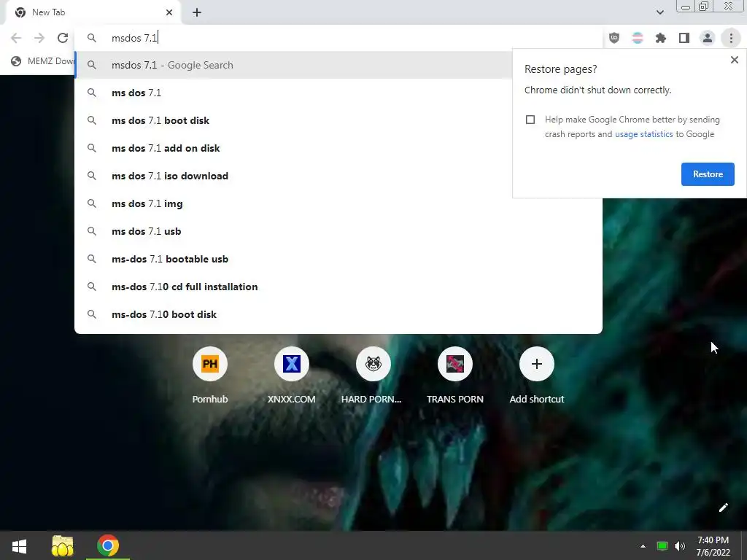This screenshot has height=560, width=747.
Task: Click the green network tray icon
Action: pos(662,546)
